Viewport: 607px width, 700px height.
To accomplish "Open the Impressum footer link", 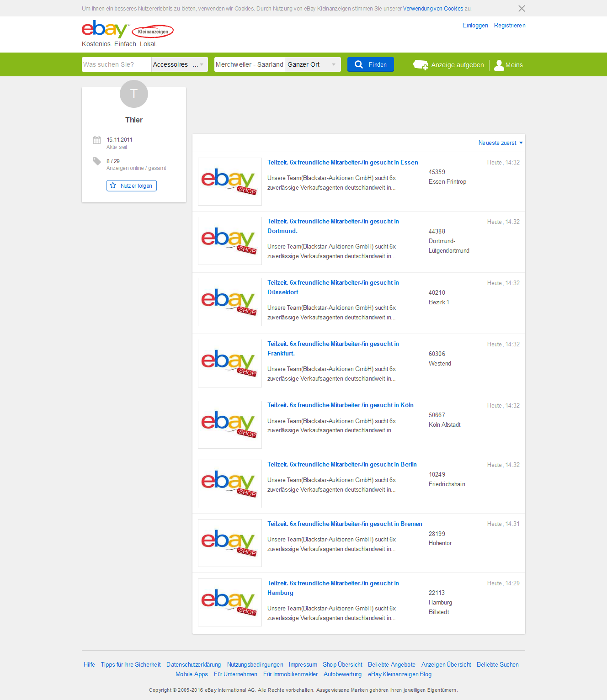I will (x=303, y=664).
